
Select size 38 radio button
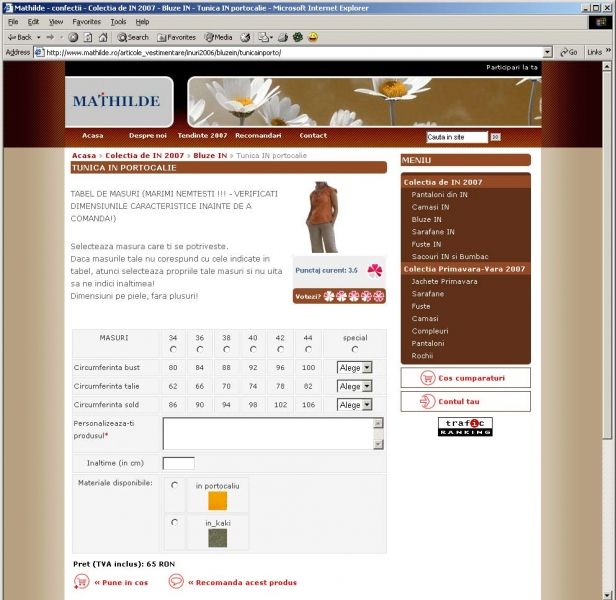point(226,349)
